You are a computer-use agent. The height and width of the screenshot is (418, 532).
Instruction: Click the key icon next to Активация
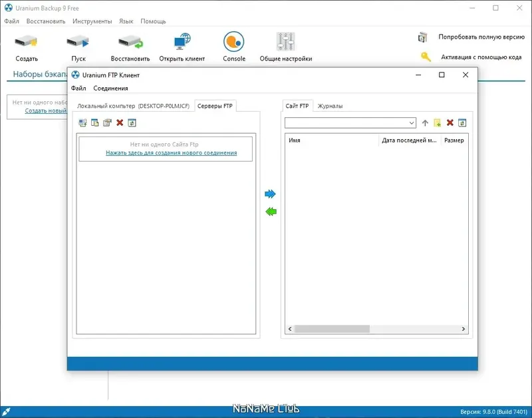coord(426,57)
